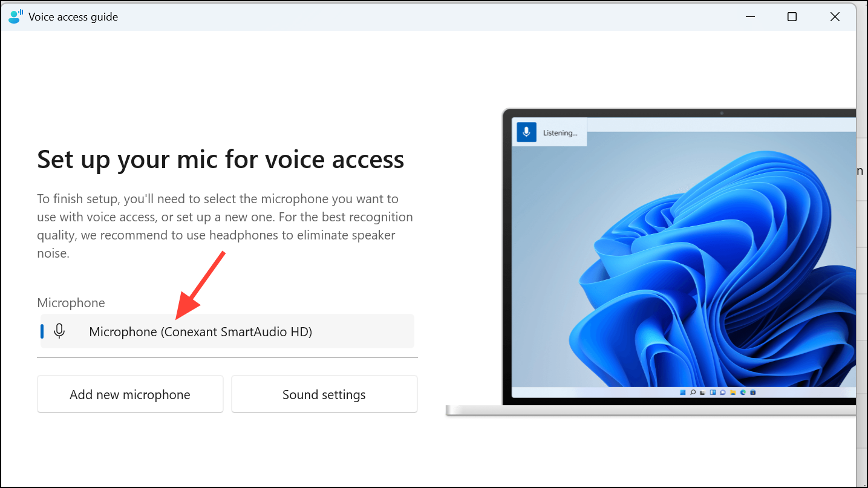Maximize the Voice access guide window
The image size is (868, 488).
(792, 17)
